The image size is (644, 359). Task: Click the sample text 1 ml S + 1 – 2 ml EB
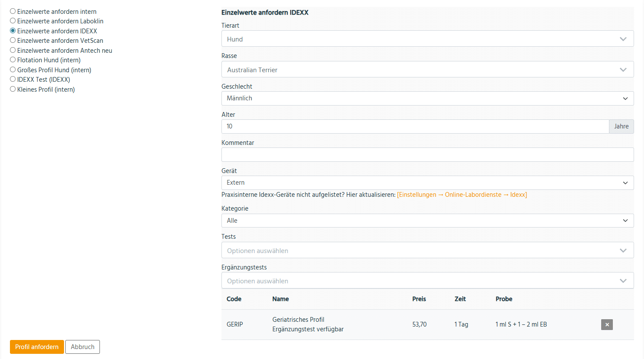(x=521, y=324)
